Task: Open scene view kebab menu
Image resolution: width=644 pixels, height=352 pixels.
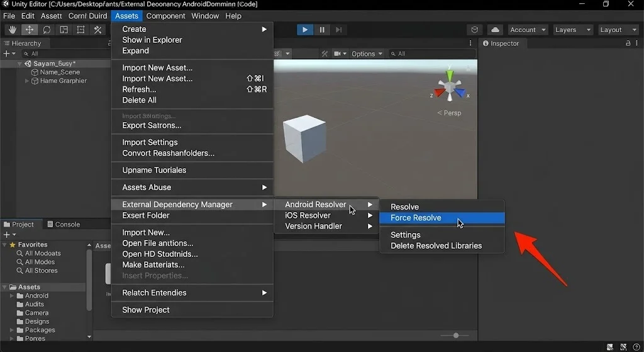Action: point(470,43)
